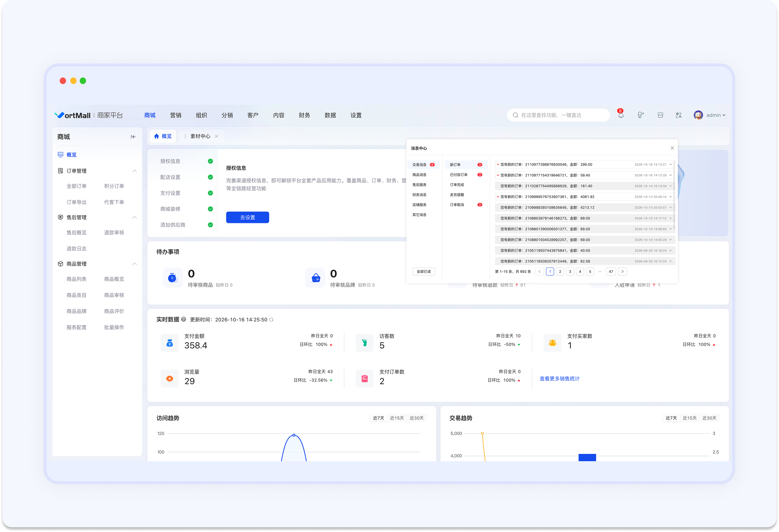Close the 消息中心 popup
779x532 pixels.
pos(672,148)
